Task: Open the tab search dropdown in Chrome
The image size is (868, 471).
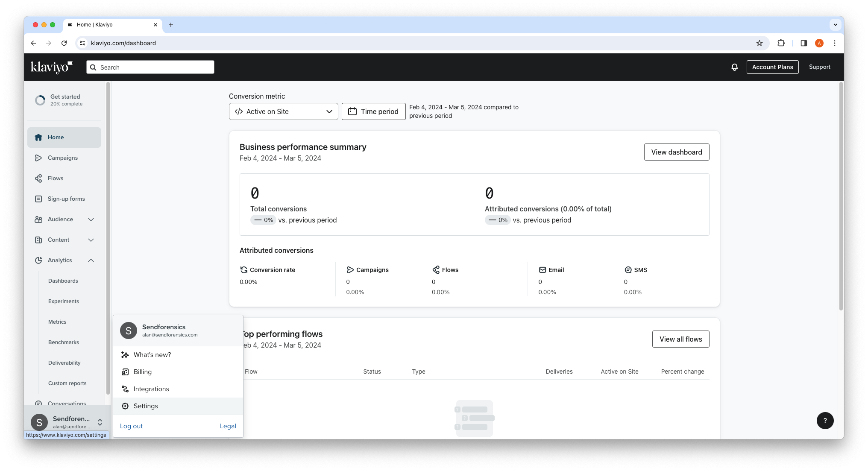Action: click(836, 25)
